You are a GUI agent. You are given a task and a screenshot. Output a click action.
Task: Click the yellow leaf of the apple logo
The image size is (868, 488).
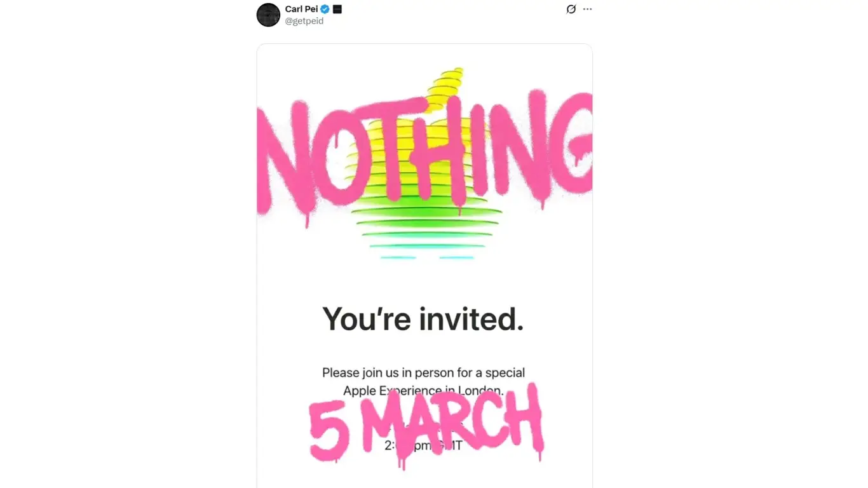pyautogui.click(x=448, y=86)
